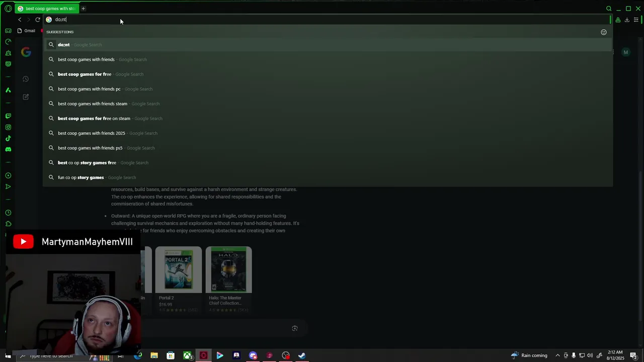Open Discord in the sidebar

point(8,149)
